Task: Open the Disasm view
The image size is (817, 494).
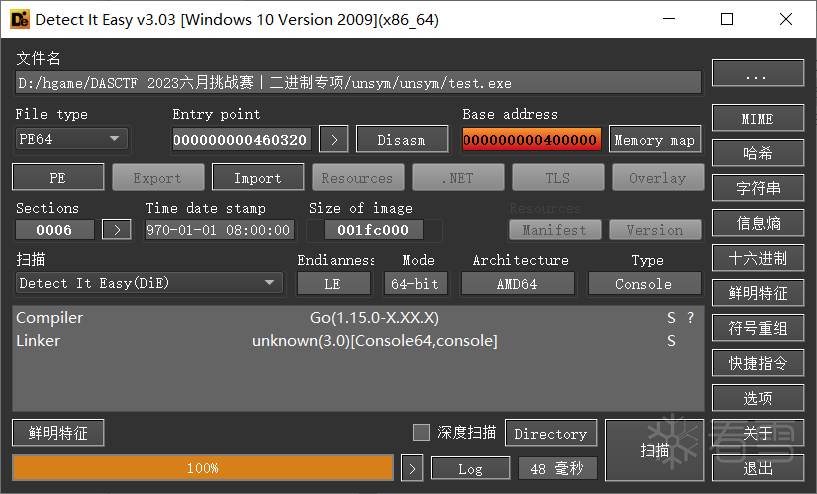Action: tap(402, 140)
